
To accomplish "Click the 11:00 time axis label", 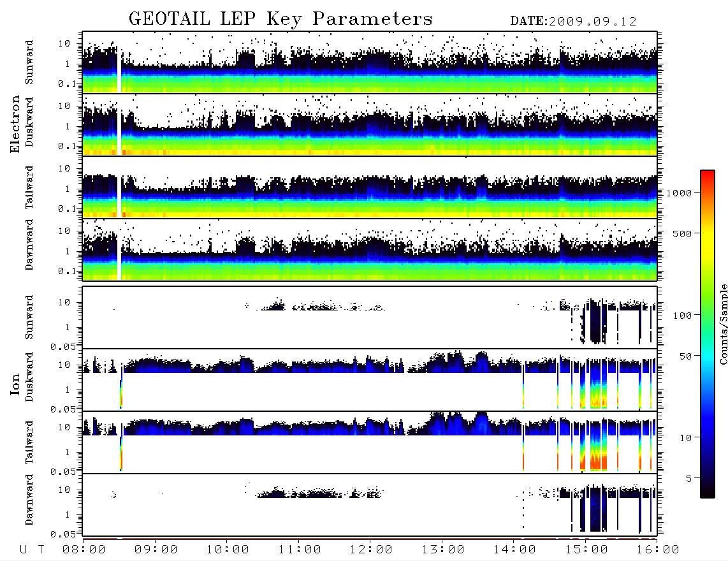I will pos(300,550).
